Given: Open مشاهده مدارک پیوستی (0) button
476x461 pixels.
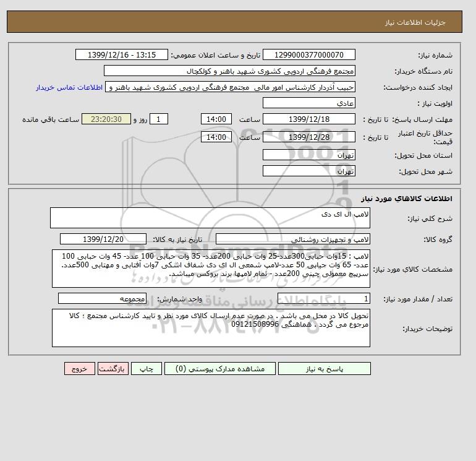Looking at the screenshot, I should (220, 369).
